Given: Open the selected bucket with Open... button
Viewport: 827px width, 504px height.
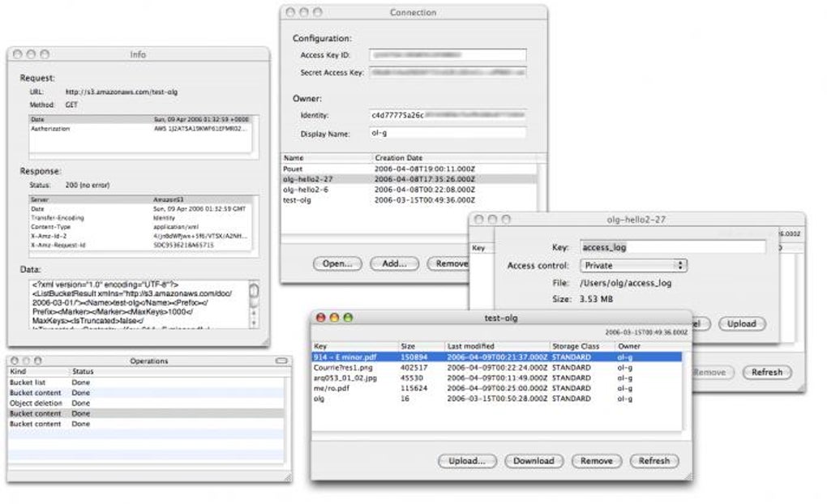Looking at the screenshot, I should point(337,263).
